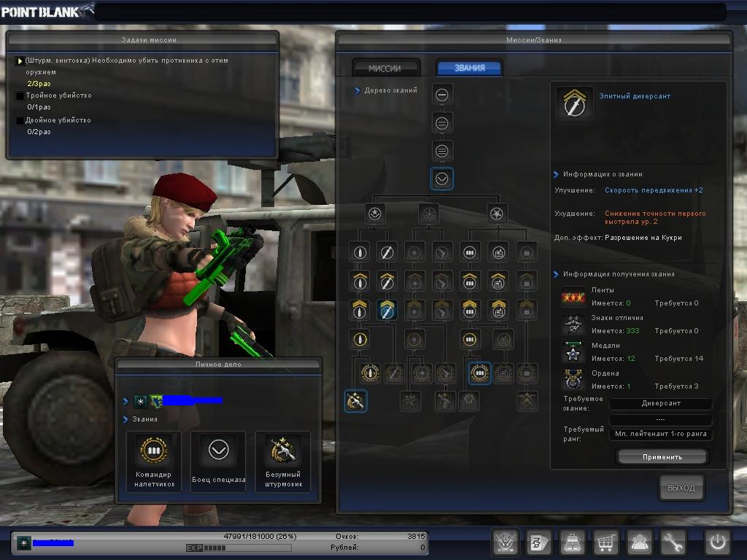
Task: Click the EXP progress bar
Action: (239, 548)
